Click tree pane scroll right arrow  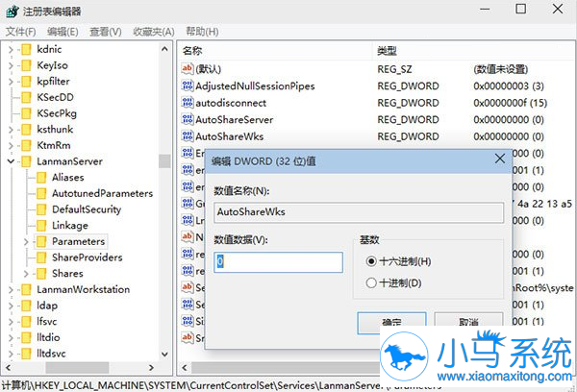[151, 367]
